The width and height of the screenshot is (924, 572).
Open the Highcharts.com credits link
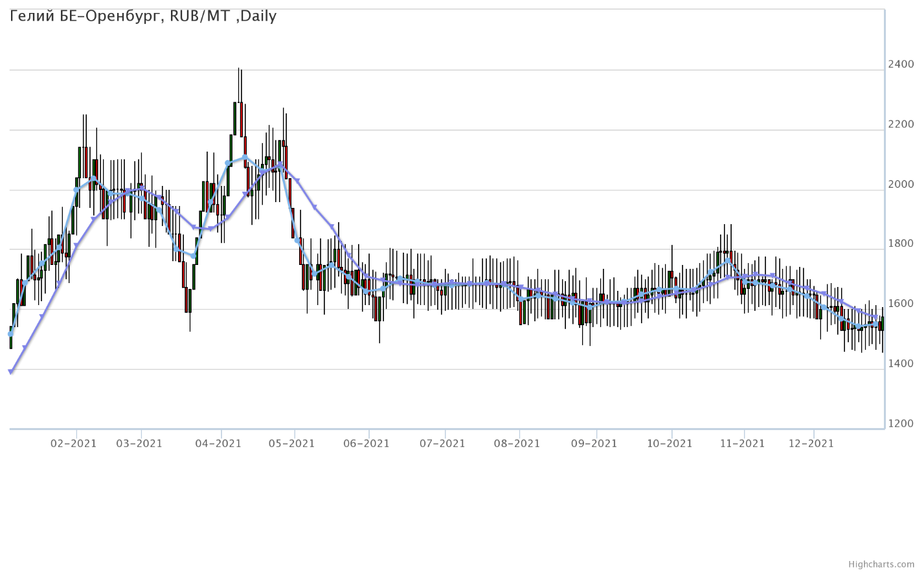tap(891, 565)
